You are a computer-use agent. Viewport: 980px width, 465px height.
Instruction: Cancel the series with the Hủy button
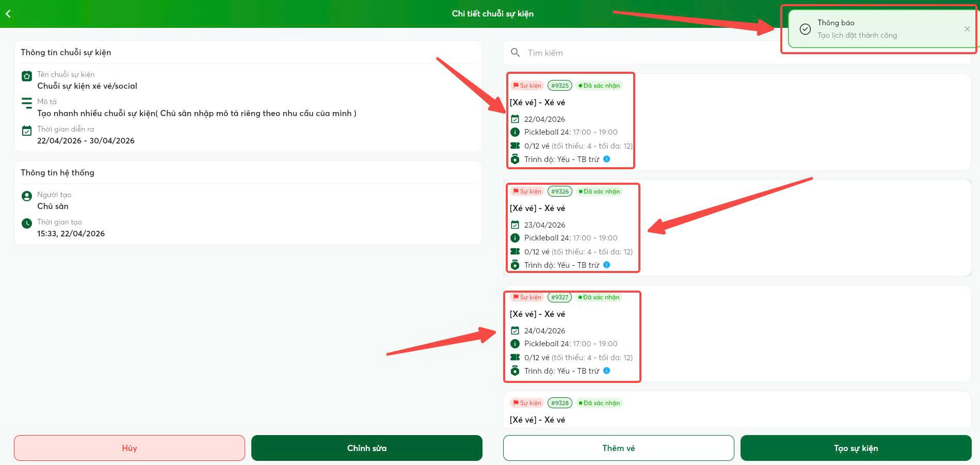click(130, 448)
